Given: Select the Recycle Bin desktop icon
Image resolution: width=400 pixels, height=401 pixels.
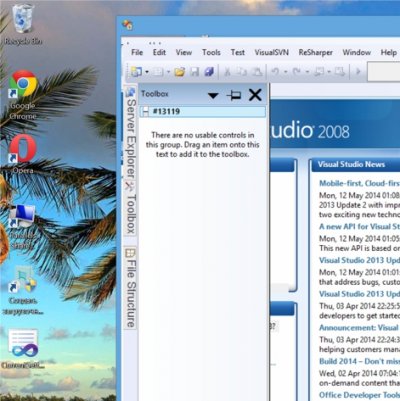Looking at the screenshot, I should (x=23, y=24).
